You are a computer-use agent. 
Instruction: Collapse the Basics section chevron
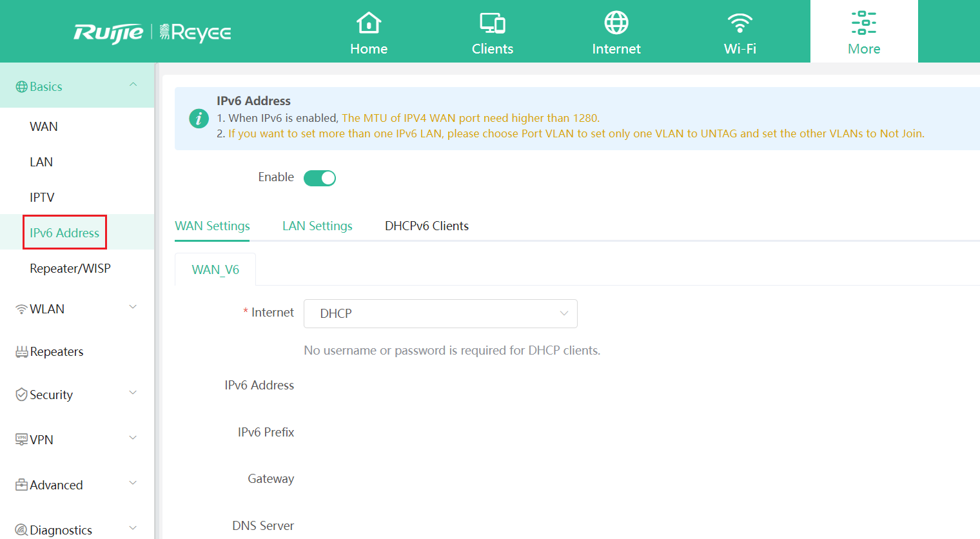(133, 85)
